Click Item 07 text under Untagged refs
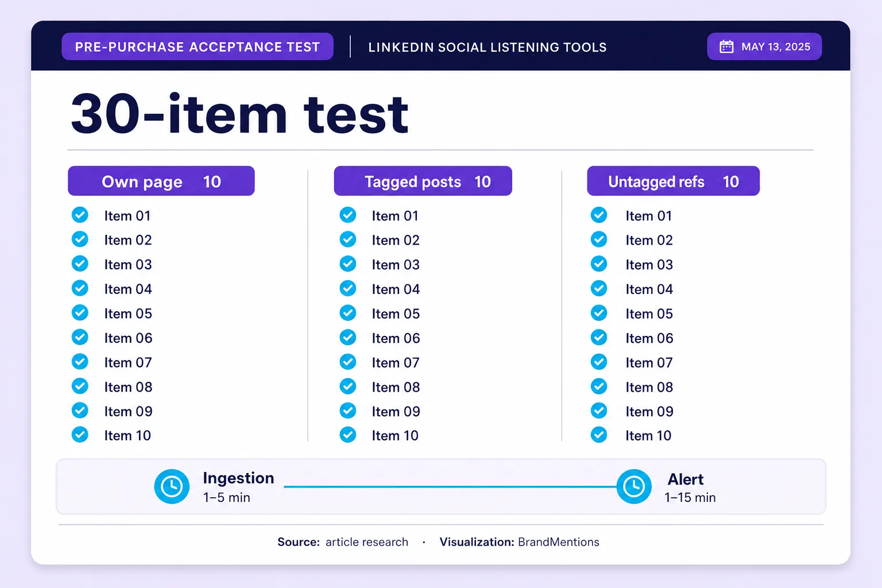The image size is (882, 588). 649,362
